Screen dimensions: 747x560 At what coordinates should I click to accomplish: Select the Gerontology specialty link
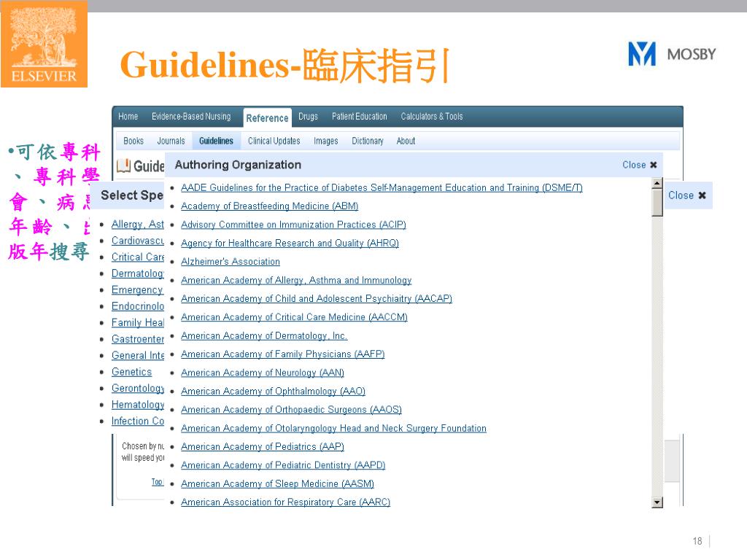coord(138,389)
